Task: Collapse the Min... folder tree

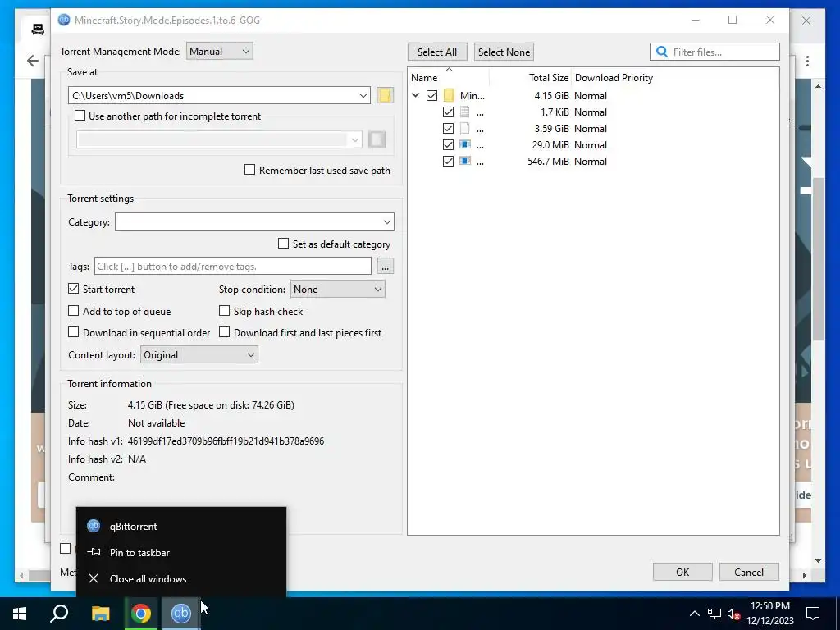Action: coord(415,95)
